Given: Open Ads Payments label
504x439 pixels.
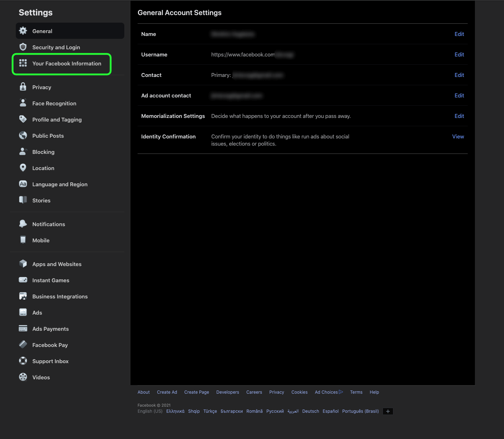Looking at the screenshot, I should (x=51, y=329).
